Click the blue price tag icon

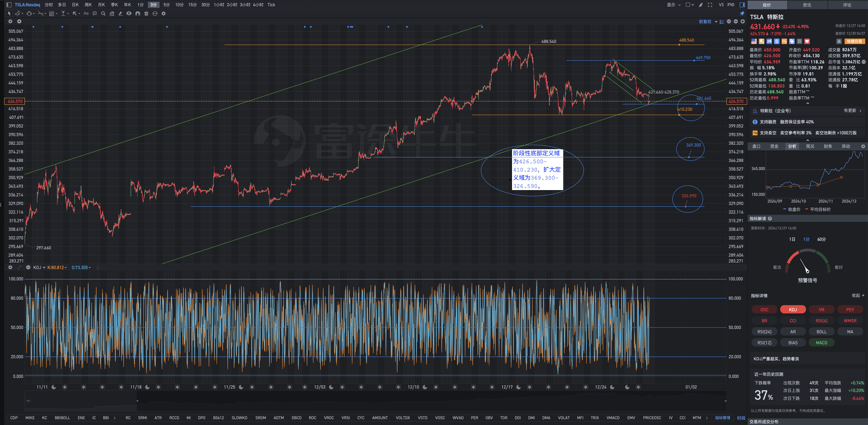pyautogui.click(x=792, y=42)
